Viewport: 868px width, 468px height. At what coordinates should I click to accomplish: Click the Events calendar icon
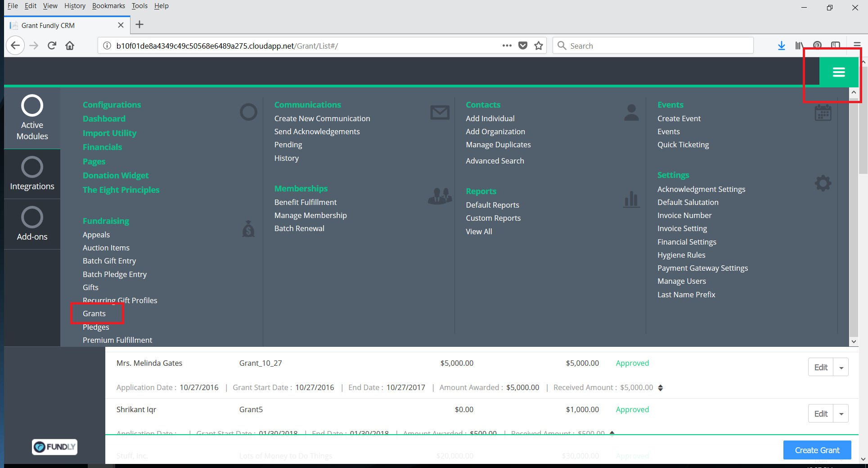click(823, 113)
